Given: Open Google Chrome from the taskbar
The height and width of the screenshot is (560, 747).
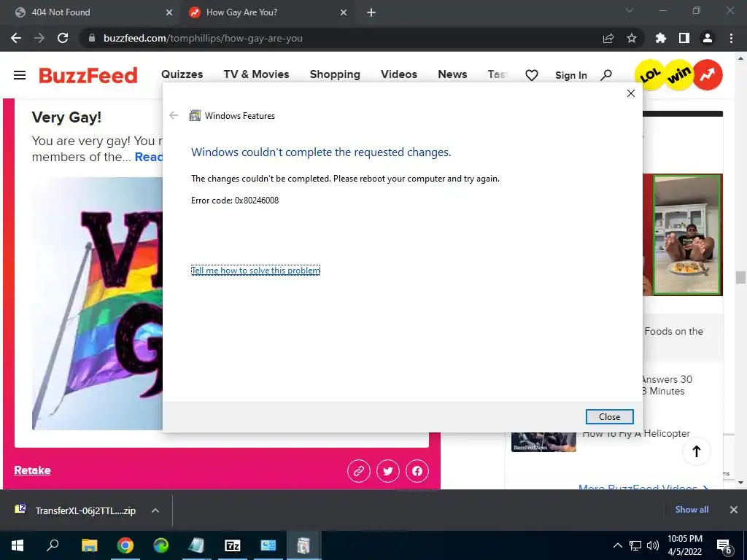Looking at the screenshot, I should (x=125, y=545).
